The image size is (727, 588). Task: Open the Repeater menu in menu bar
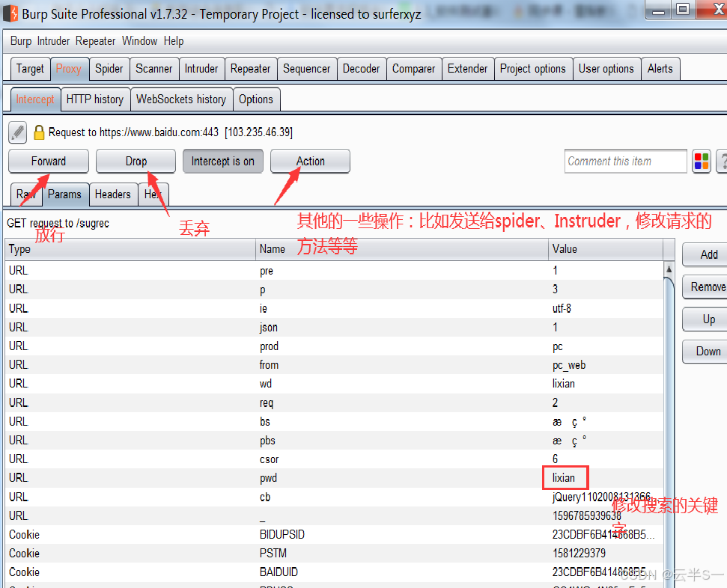(96, 41)
